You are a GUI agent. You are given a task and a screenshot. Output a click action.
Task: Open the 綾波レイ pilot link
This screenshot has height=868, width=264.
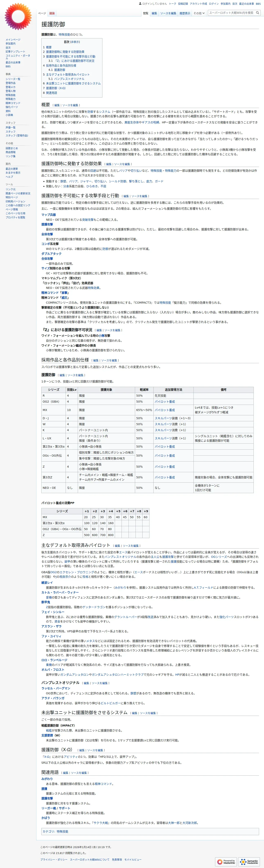pos(47,583)
